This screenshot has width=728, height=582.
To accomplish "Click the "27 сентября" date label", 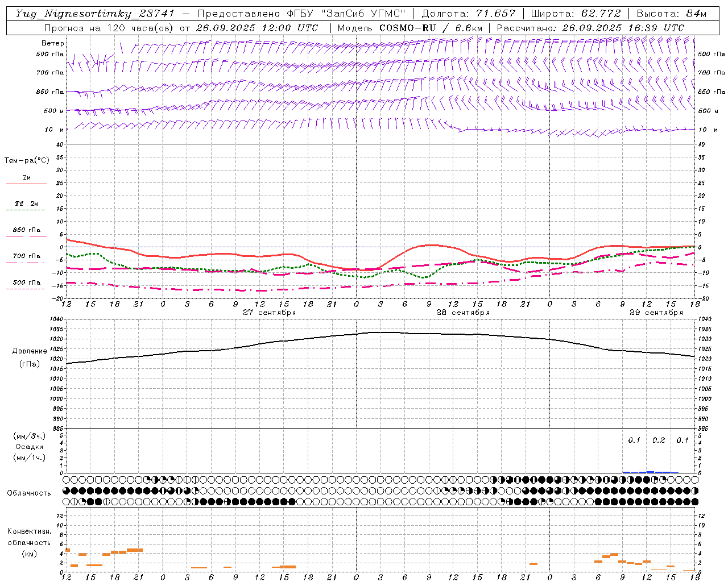I will [x=270, y=313].
